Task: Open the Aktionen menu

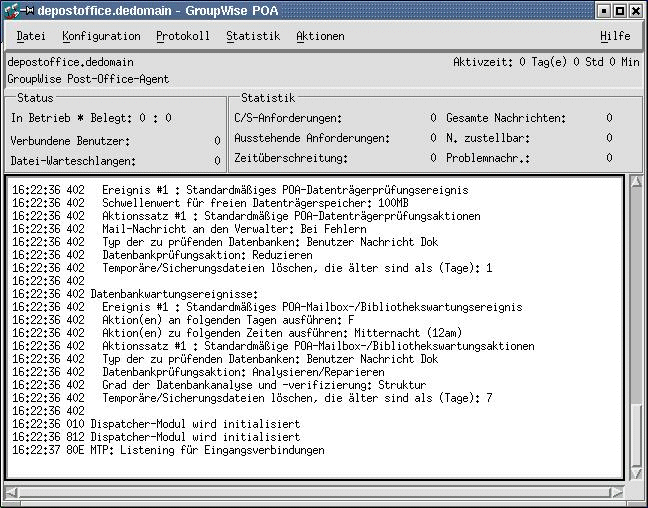Action: 320,36
